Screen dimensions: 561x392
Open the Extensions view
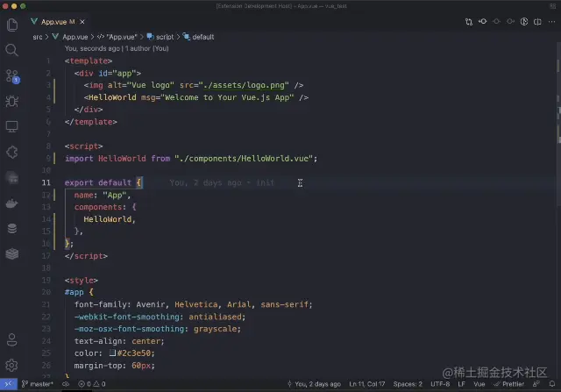[x=11, y=152]
